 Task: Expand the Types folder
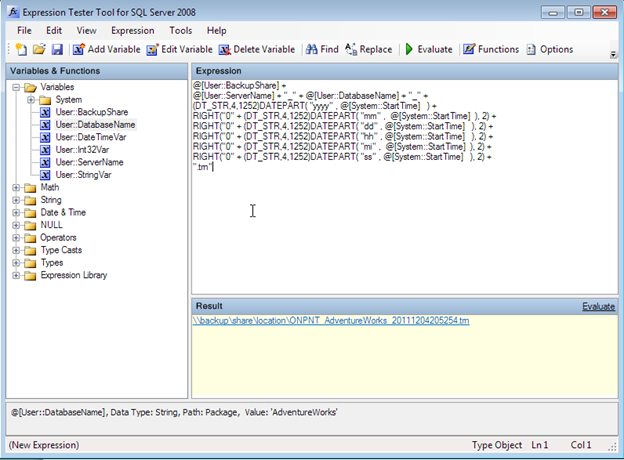(x=16, y=263)
